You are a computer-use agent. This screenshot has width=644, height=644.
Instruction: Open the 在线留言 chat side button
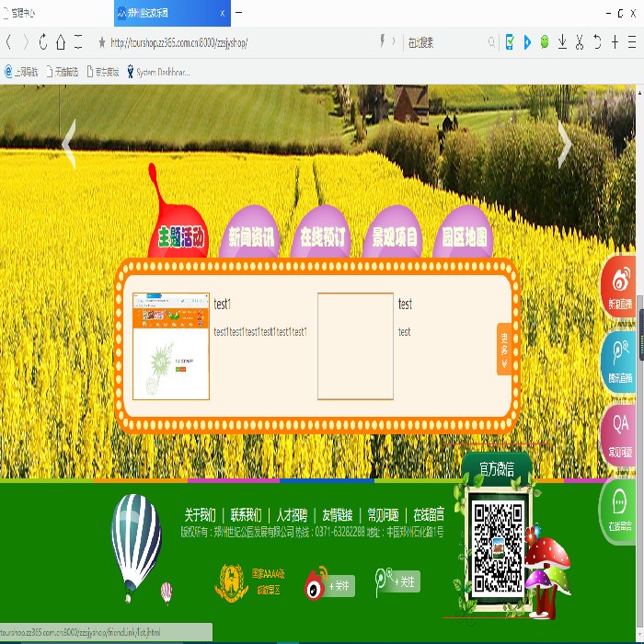(x=619, y=511)
